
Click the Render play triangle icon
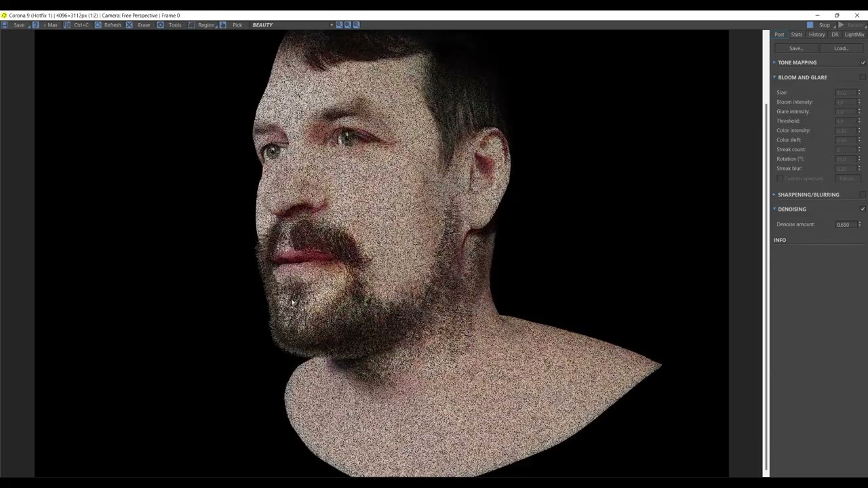pos(841,25)
